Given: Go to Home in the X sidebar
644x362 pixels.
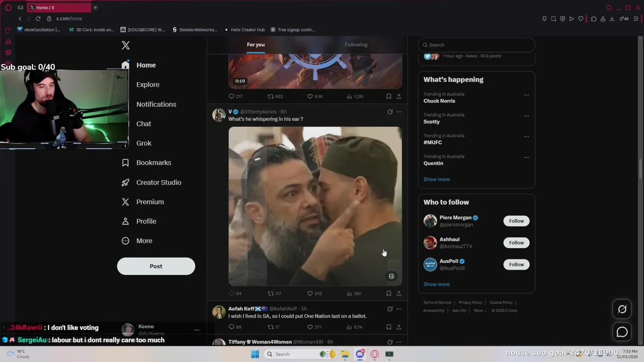Looking at the screenshot, I should click(146, 65).
